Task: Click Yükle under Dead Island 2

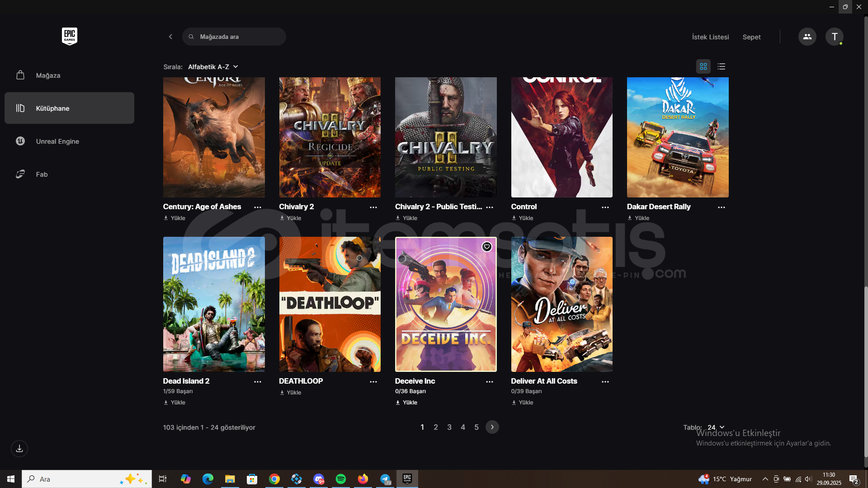Action: tap(175, 402)
